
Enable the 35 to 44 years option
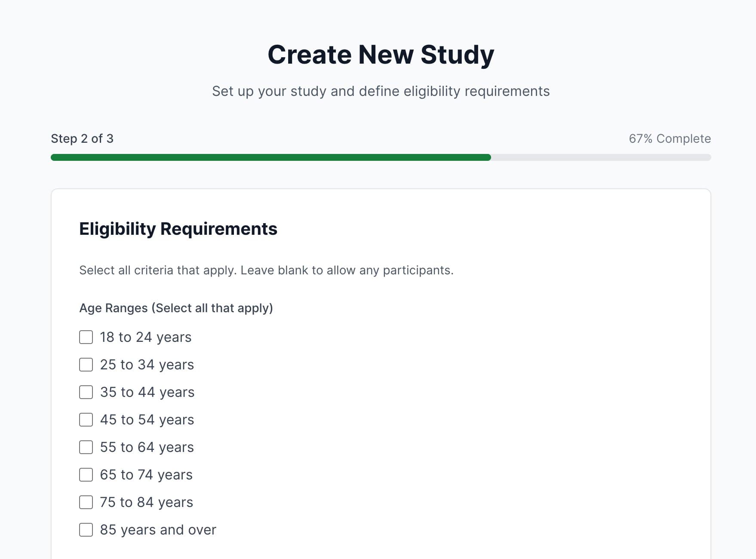tap(86, 393)
